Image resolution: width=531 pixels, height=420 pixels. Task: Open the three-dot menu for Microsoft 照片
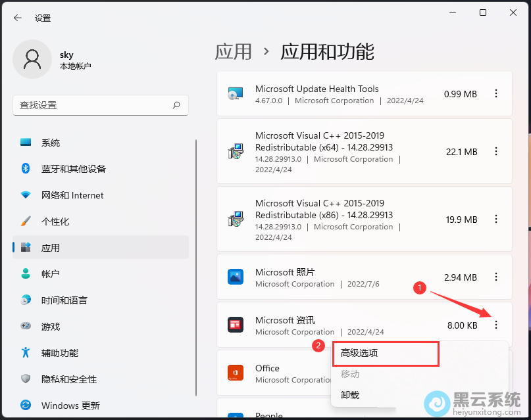click(x=496, y=277)
